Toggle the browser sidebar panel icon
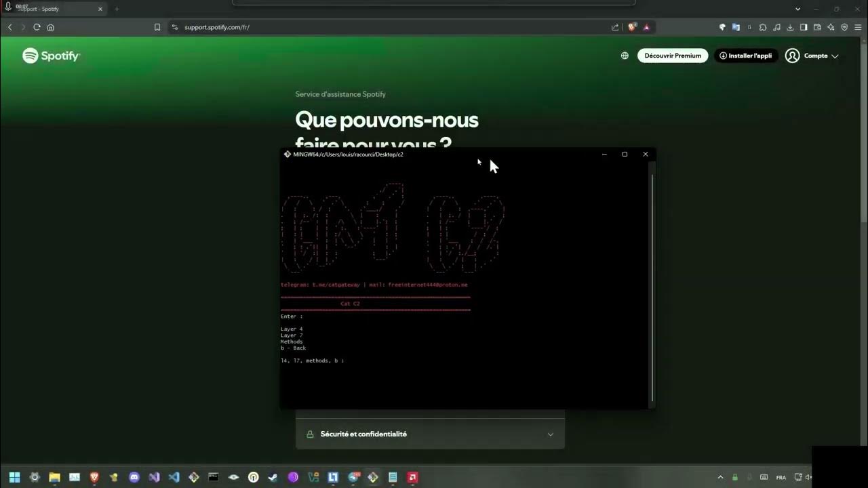 point(804,27)
